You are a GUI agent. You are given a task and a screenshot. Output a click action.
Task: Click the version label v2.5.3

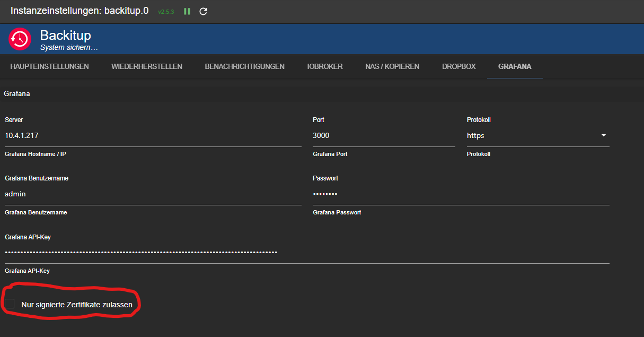[x=166, y=12]
